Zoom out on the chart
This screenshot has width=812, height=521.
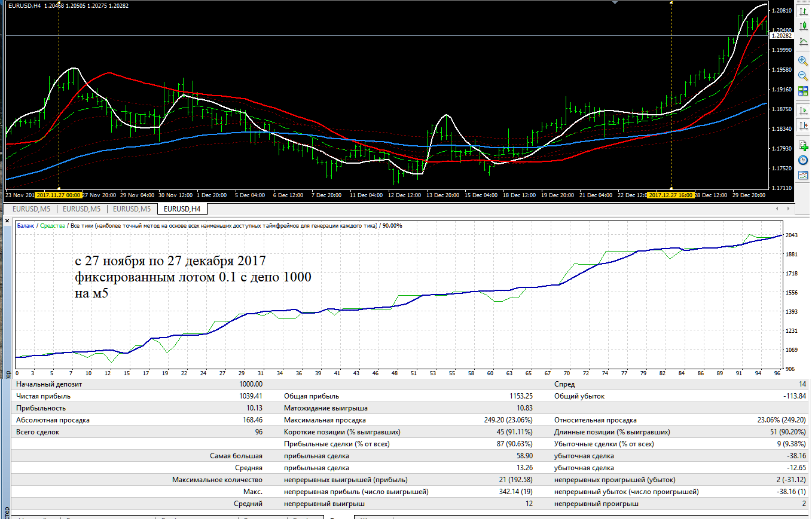tap(804, 75)
